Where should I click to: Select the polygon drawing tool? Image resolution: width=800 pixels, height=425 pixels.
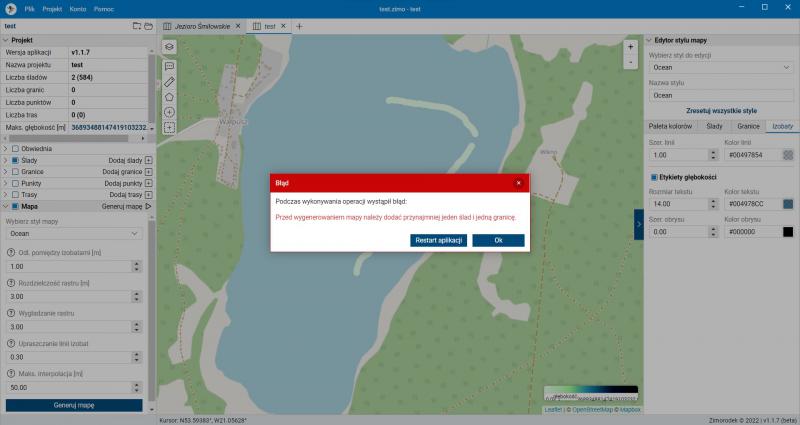click(169, 97)
